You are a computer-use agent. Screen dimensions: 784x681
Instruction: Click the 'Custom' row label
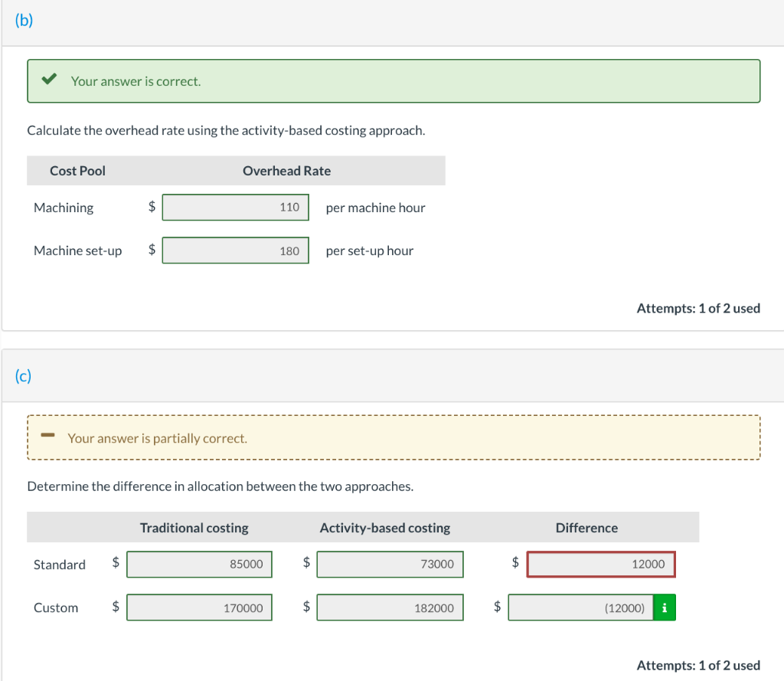tap(55, 607)
